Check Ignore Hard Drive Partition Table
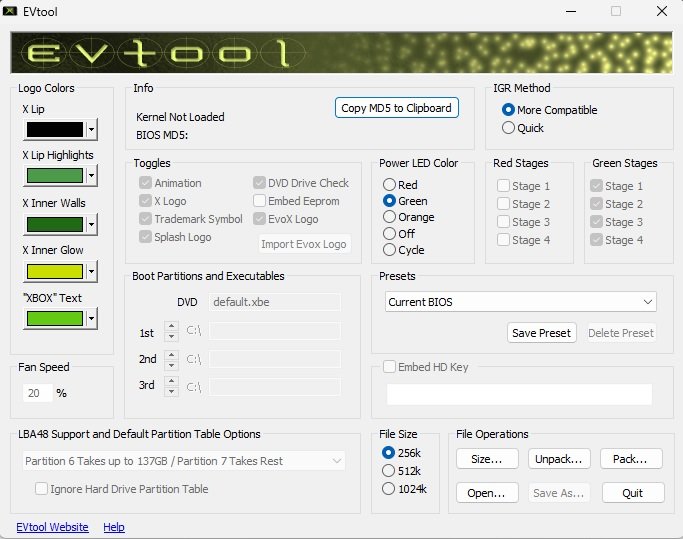Viewport: 683px width, 539px height. click(x=122, y=489)
